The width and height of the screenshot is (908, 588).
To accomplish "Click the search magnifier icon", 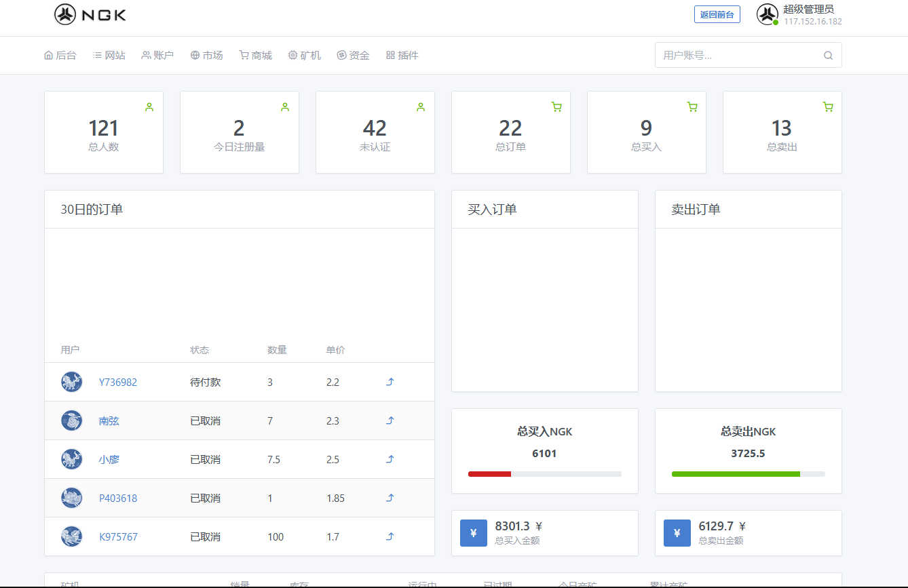I will [x=828, y=56].
